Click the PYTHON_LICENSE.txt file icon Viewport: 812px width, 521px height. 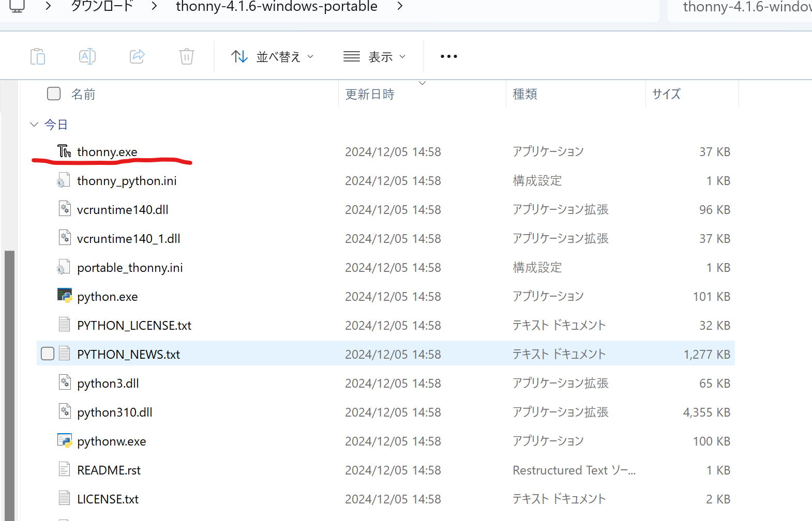64,325
